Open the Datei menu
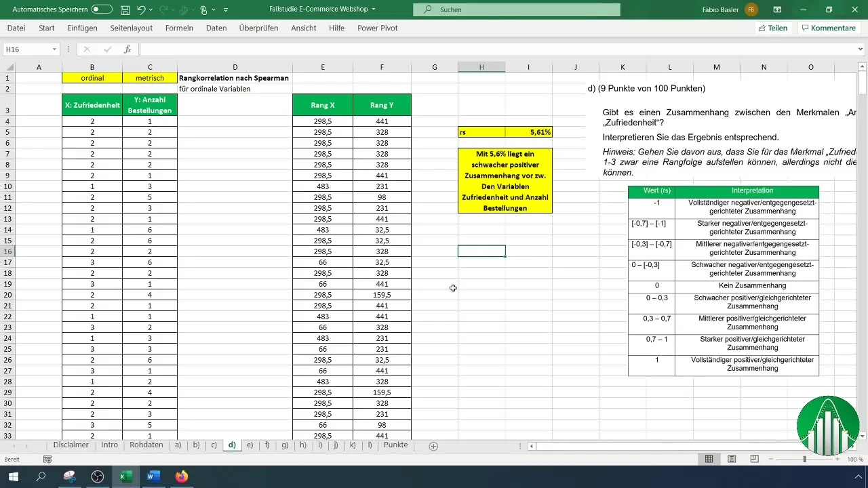Image resolution: width=868 pixels, height=488 pixels. pyautogui.click(x=16, y=28)
